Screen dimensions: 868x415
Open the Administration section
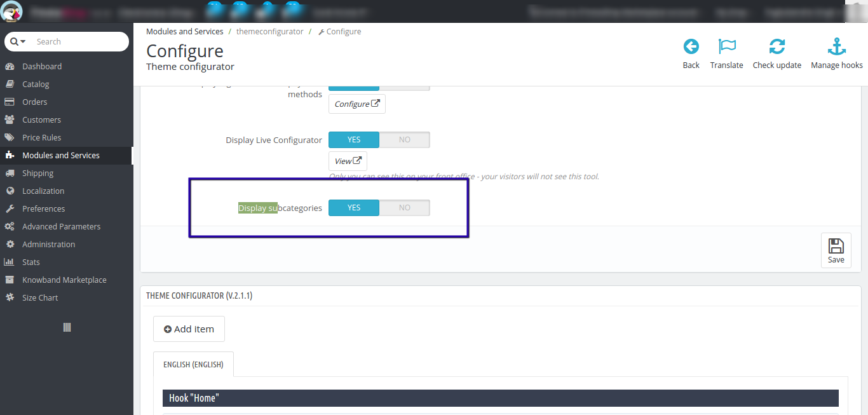point(48,244)
